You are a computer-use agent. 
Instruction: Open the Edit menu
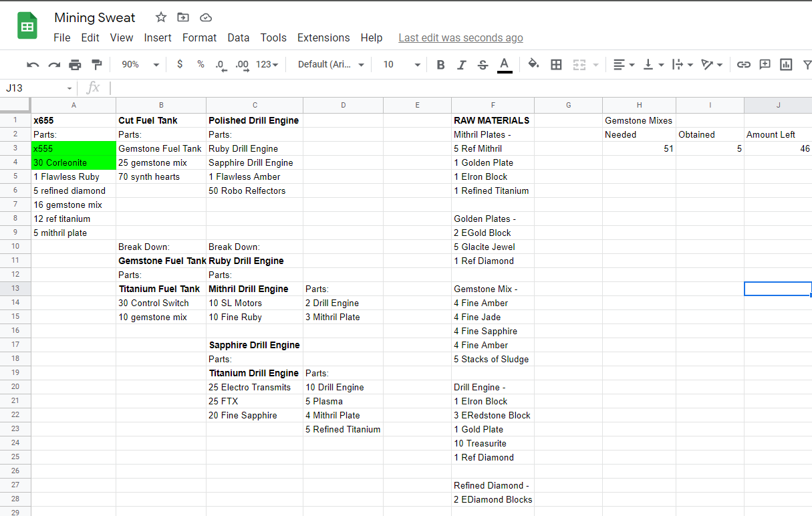(90, 38)
